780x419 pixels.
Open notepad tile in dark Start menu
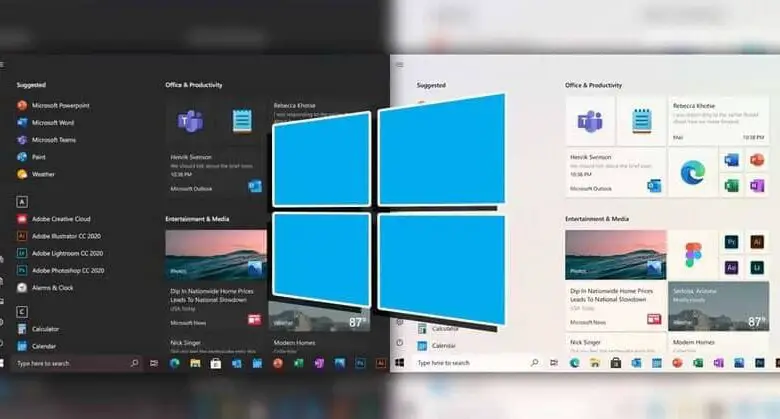coord(242,121)
